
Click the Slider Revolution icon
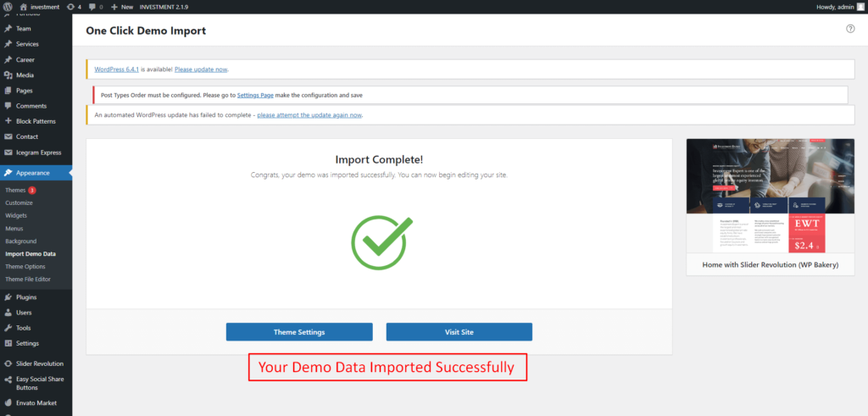click(x=8, y=364)
